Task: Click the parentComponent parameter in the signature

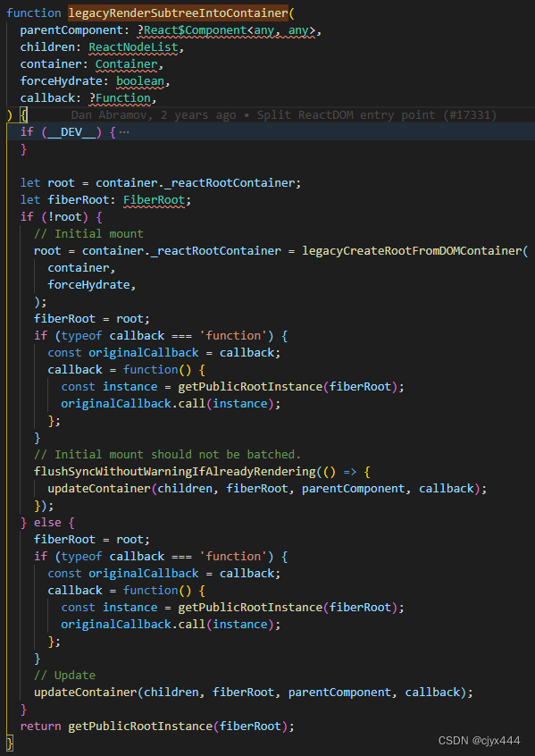Action: [71, 30]
